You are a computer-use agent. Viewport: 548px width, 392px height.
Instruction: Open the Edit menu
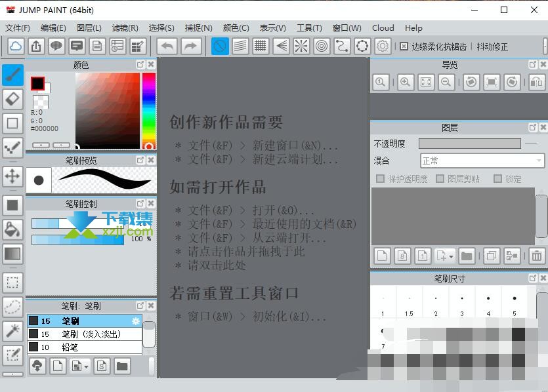[53, 28]
